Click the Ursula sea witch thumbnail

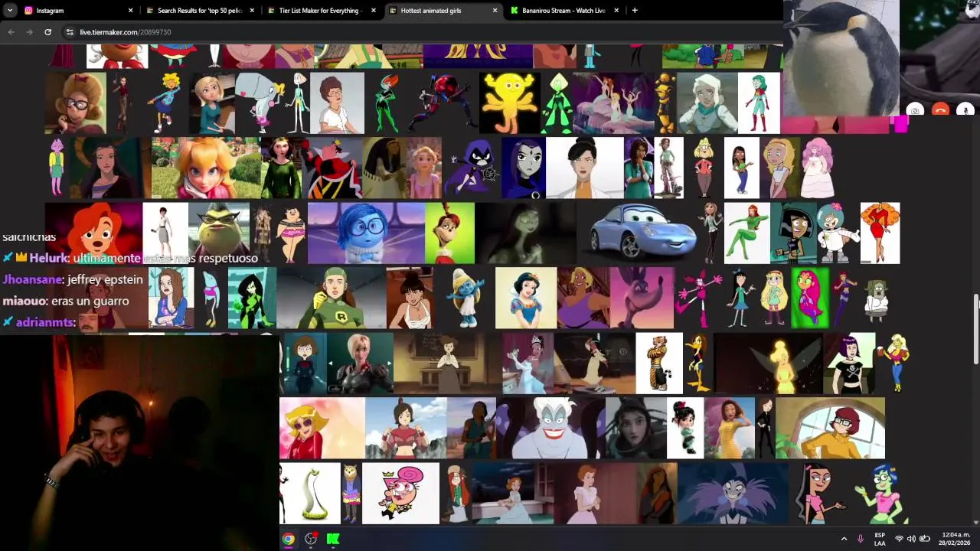click(550, 428)
